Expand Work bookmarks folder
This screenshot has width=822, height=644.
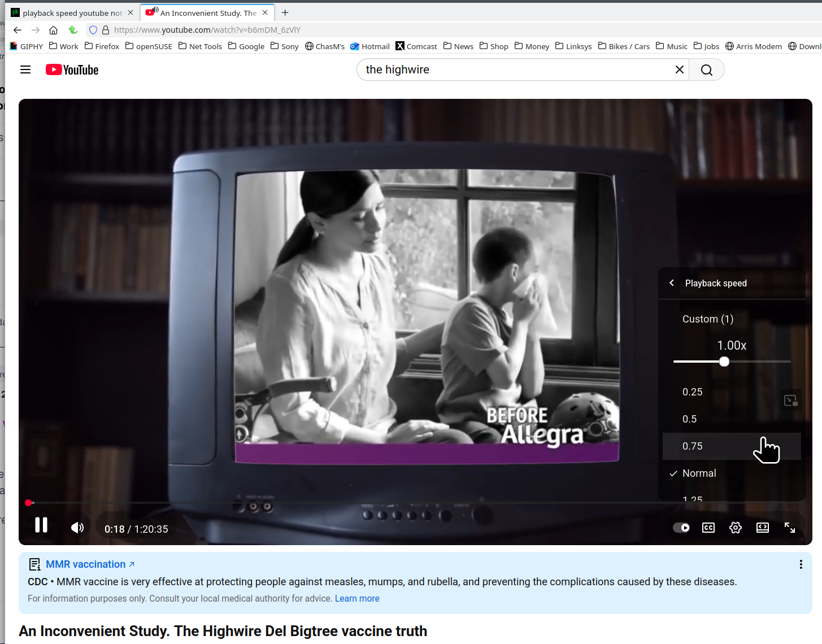click(64, 46)
